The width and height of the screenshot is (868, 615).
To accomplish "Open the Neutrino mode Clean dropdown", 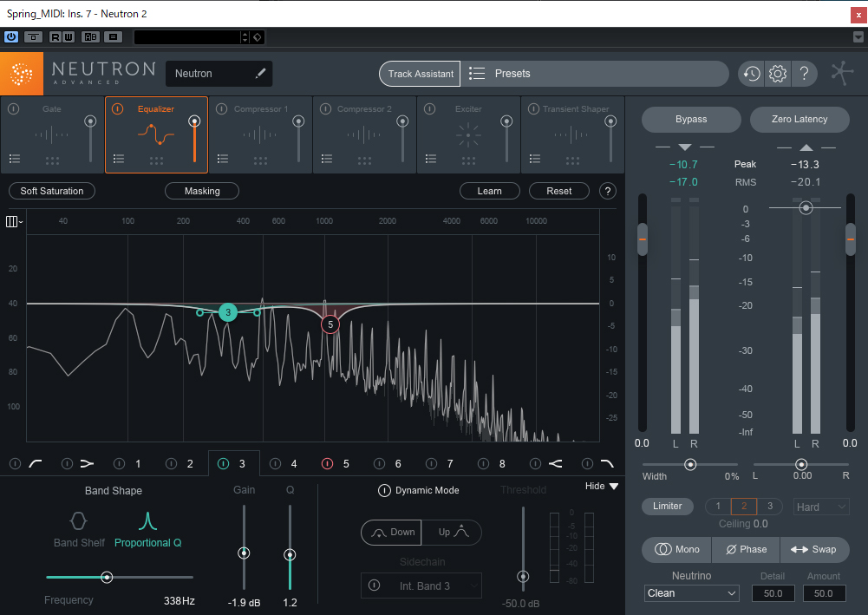I will tap(691, 592).
